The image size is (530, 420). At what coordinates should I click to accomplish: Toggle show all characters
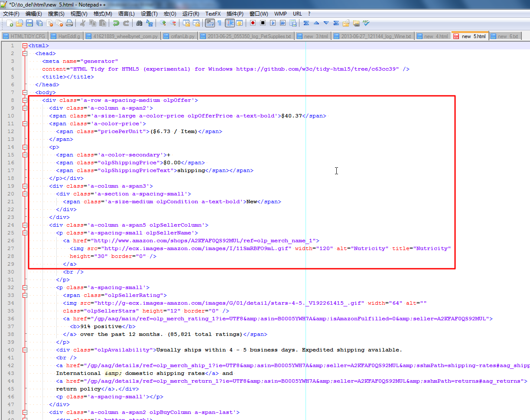point(219,24)
